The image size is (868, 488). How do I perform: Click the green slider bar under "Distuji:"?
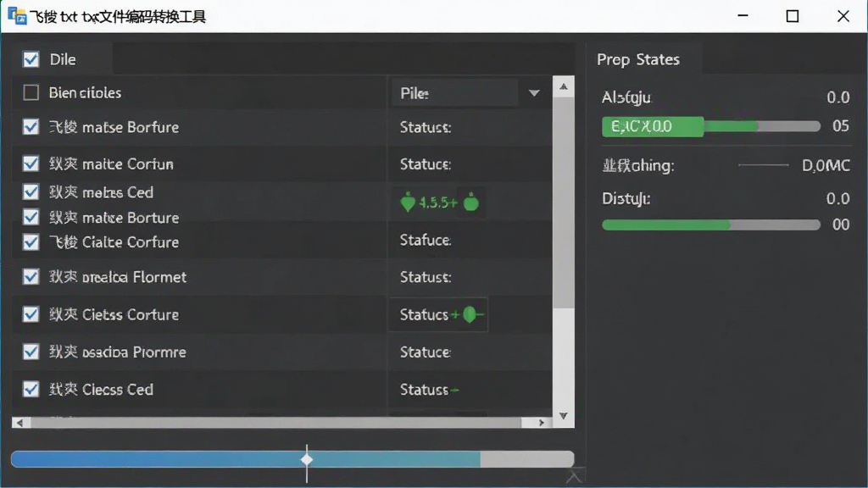[x=711, y=225]
